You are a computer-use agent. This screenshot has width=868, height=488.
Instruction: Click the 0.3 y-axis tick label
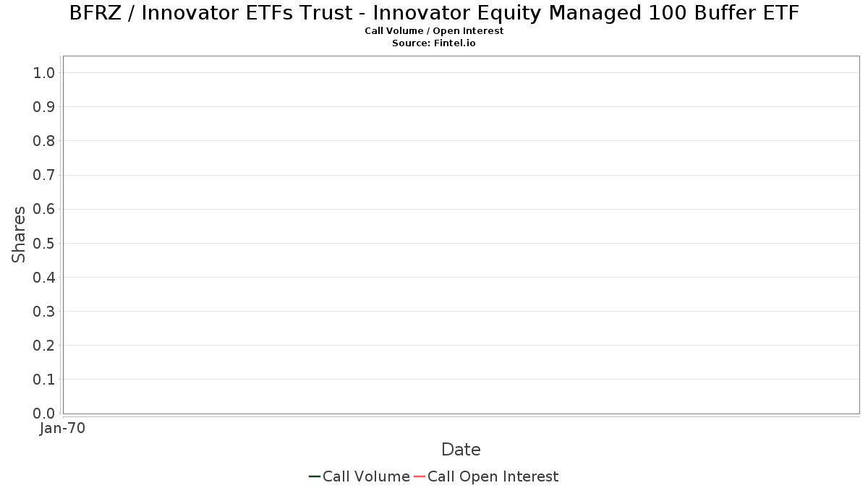[44, 311]
